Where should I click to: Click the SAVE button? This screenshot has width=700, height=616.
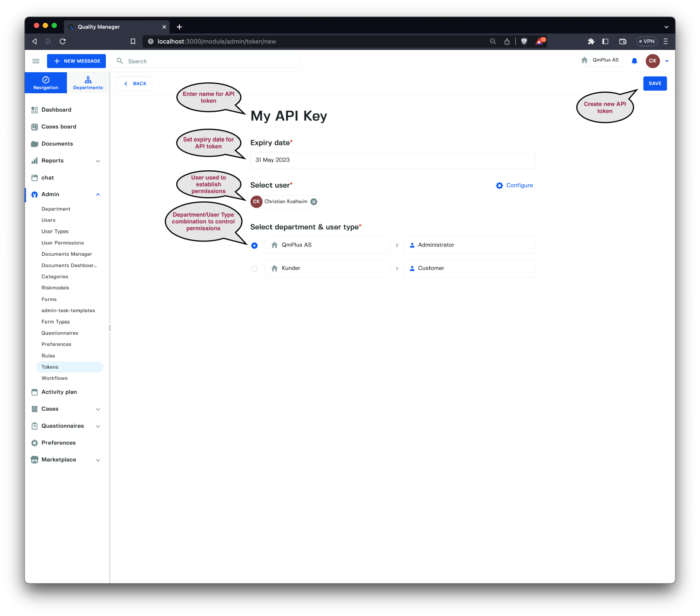(654, 84)
